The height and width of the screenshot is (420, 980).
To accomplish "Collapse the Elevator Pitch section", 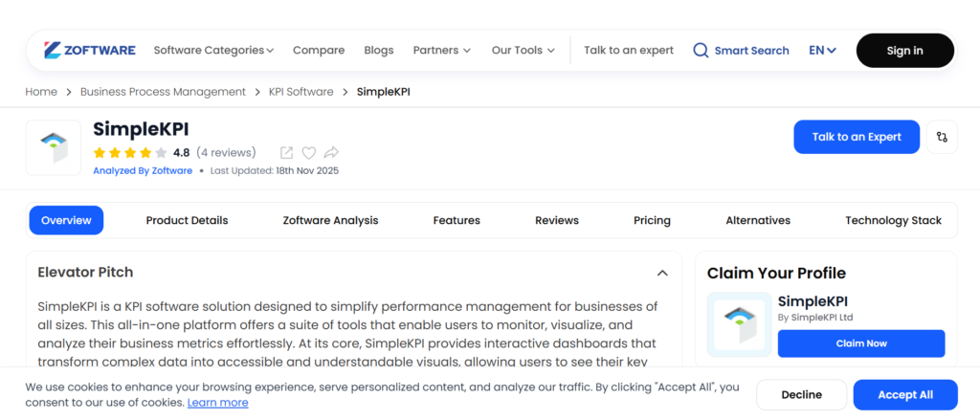I will click(662, 273).
